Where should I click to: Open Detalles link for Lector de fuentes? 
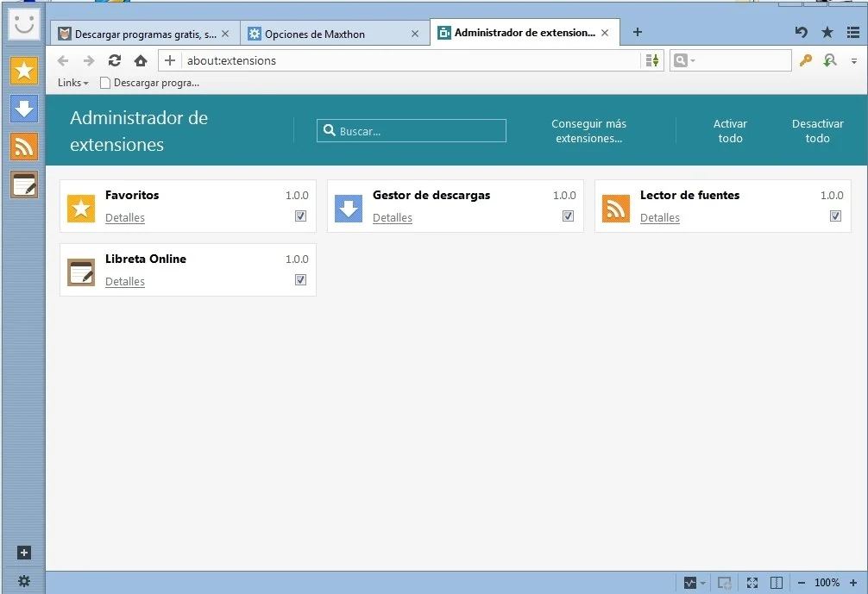(x=660, y=218)
